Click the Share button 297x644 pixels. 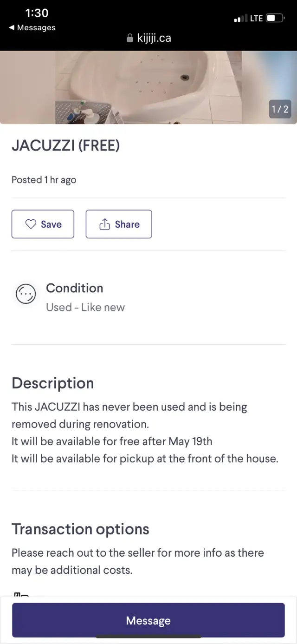[119, 224]
